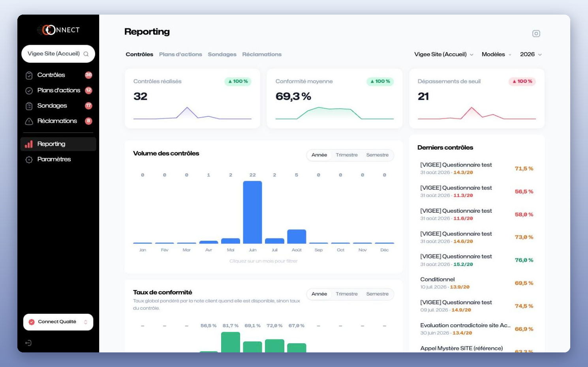Open the Conformité moyenne card

[x=334, y=99]
